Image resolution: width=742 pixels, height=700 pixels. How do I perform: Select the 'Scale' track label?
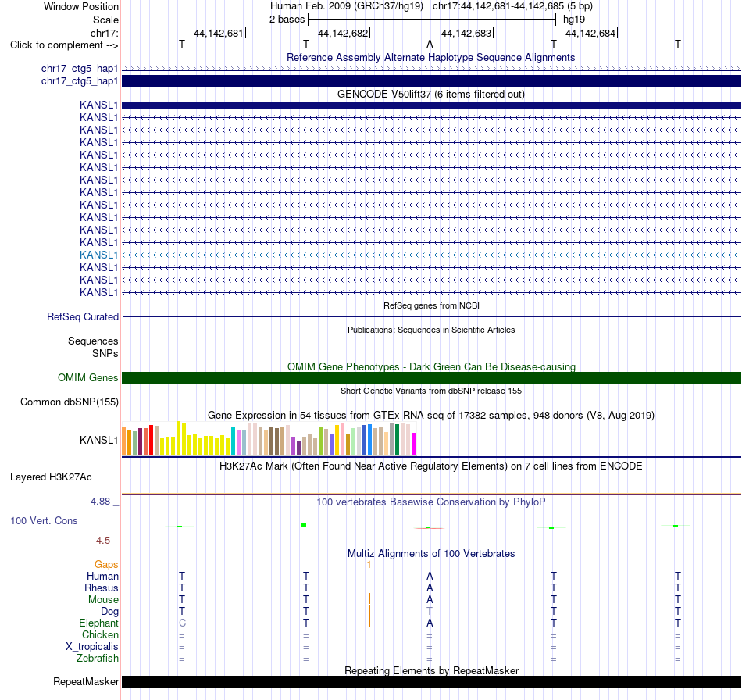point(105,20)
